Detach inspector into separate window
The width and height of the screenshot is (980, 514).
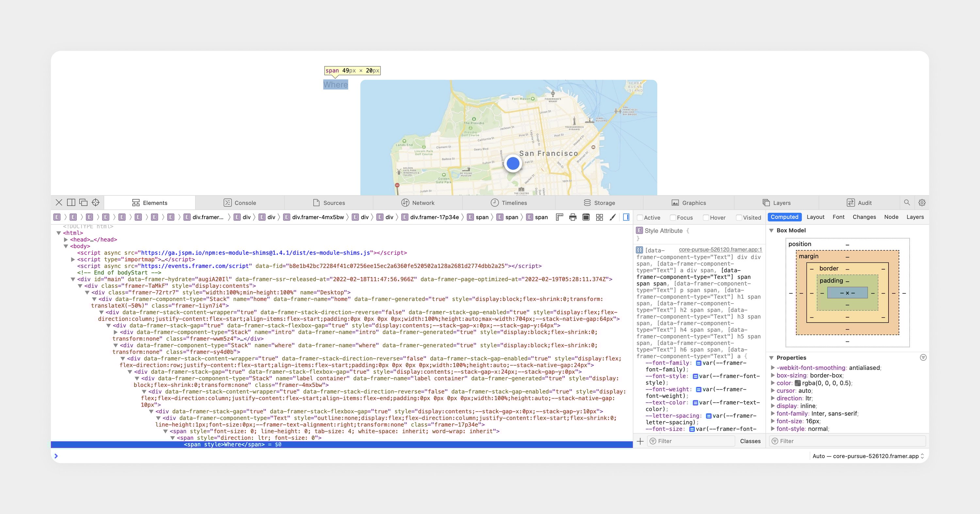[83, 202]
